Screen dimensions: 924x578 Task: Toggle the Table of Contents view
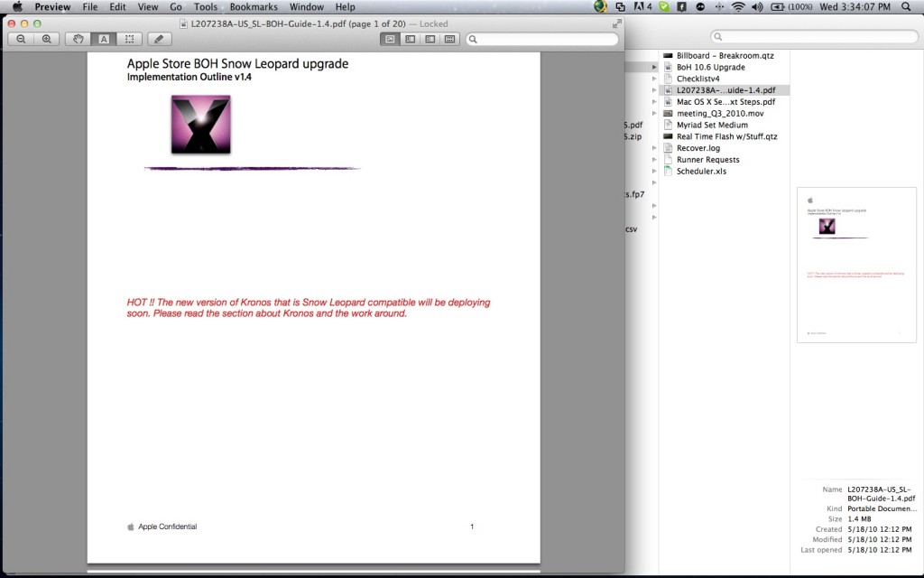pos(430,39)
